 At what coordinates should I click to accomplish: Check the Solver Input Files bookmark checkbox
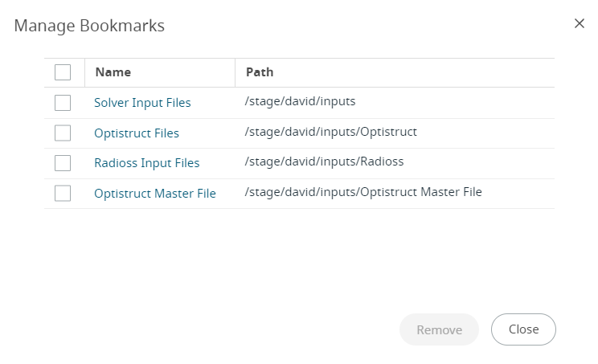point(63,103)
